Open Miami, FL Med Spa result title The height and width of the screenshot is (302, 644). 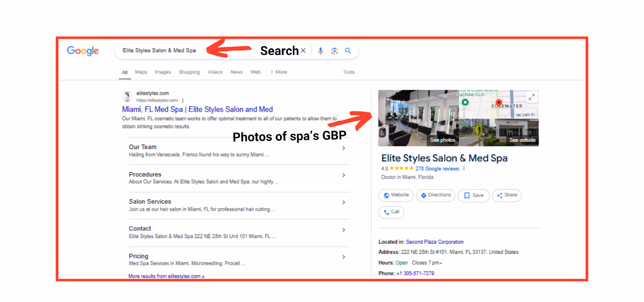pyautogui.click(x=197, y=110)
